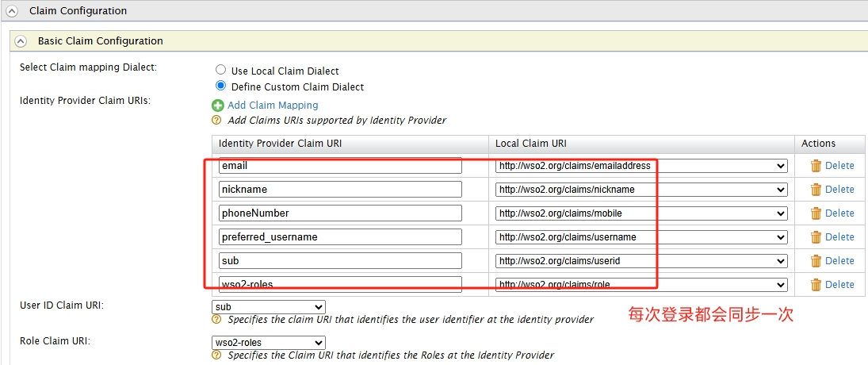
Task: Click the email claim URI input field
Action: tap(340, 166)
